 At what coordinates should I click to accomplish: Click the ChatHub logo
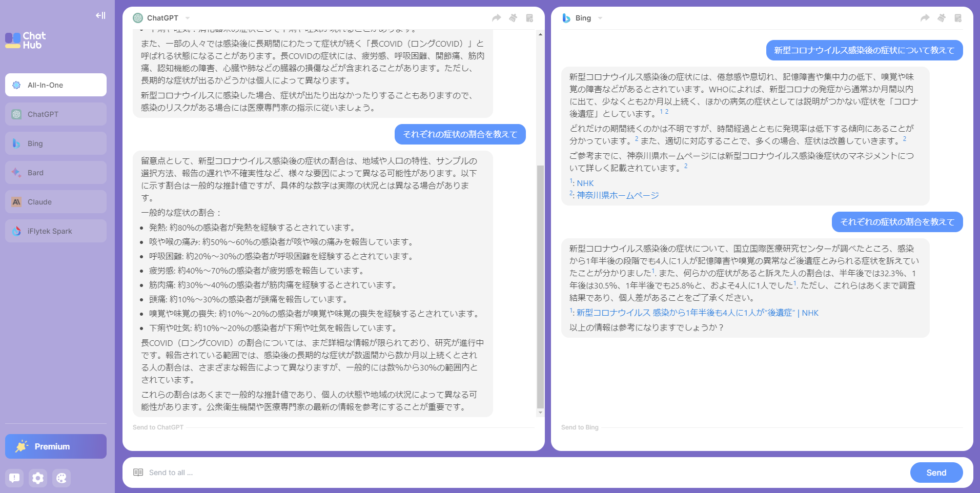tap(26, 40)
